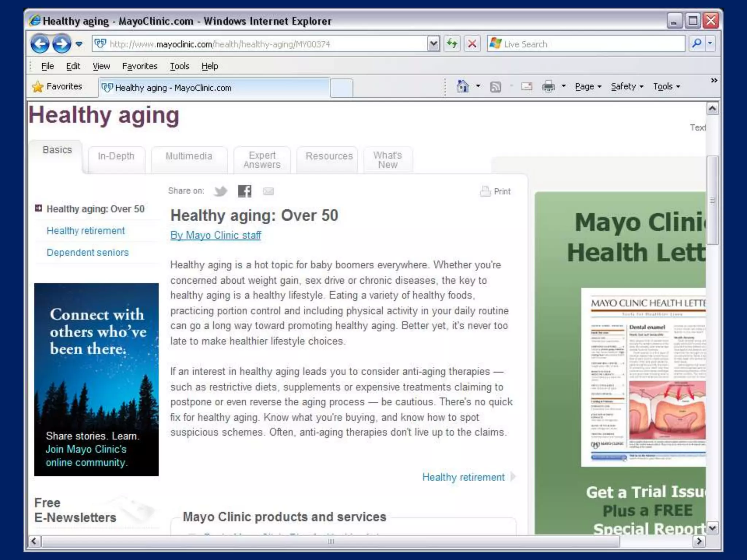This screenshot has height=560, width=747.
Task: Expand recent pages arrow beside Forward
Action: pyautogui.click(x=79, y=44)
